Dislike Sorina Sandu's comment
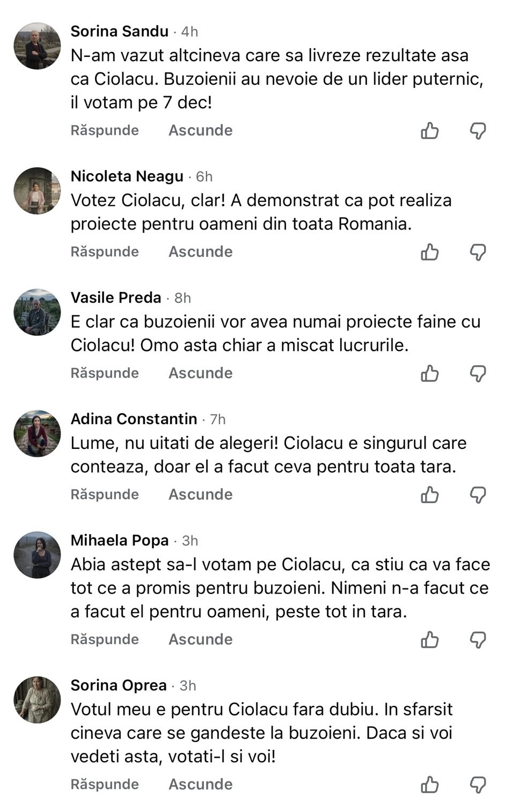The height and width of the screenshot is (812, 505). pyautogui.click(x=478, y=130)
